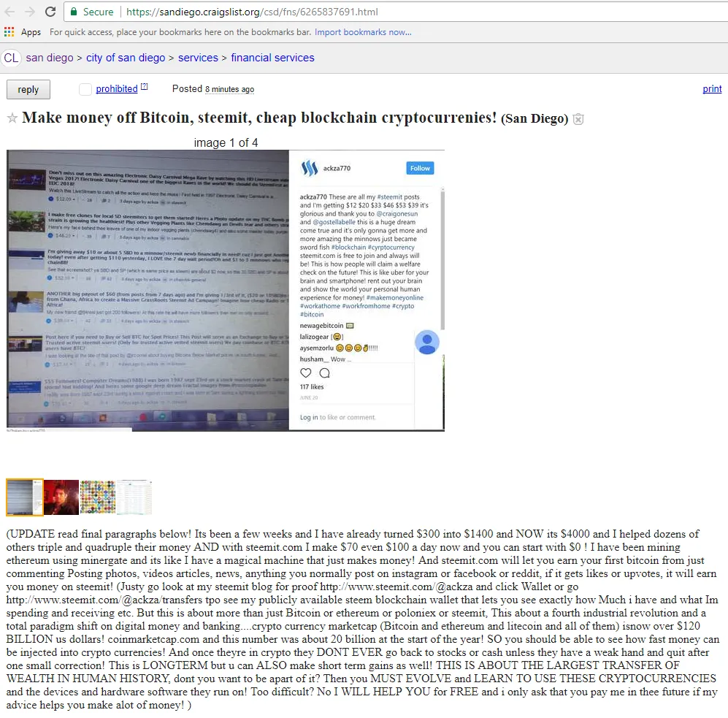This screenshot has width=728, height=718.
Task: Select the third thumbnail of coin icons
Action: 98,497
